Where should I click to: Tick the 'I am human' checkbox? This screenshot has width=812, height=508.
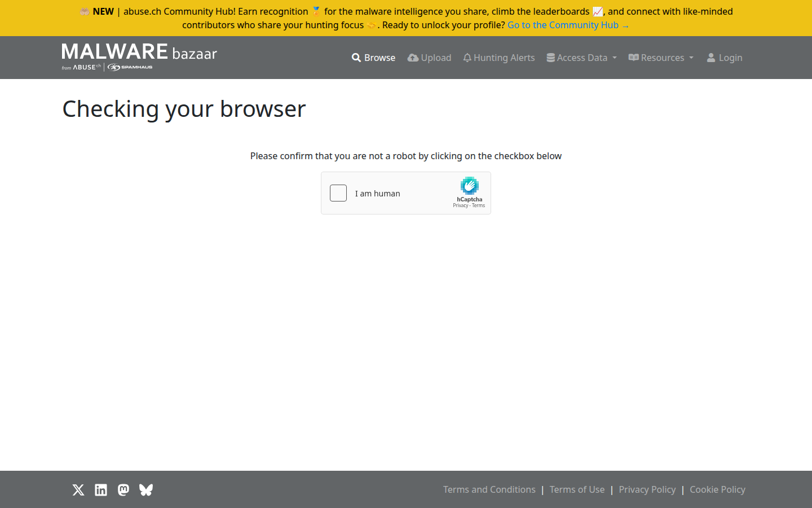(x=338, y=193)
